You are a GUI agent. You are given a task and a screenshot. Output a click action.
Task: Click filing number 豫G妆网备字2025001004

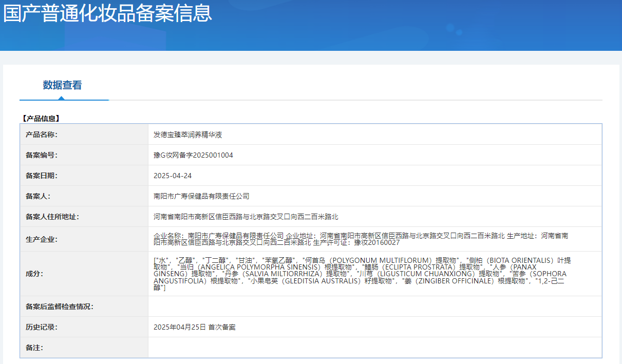click(193, 155)
